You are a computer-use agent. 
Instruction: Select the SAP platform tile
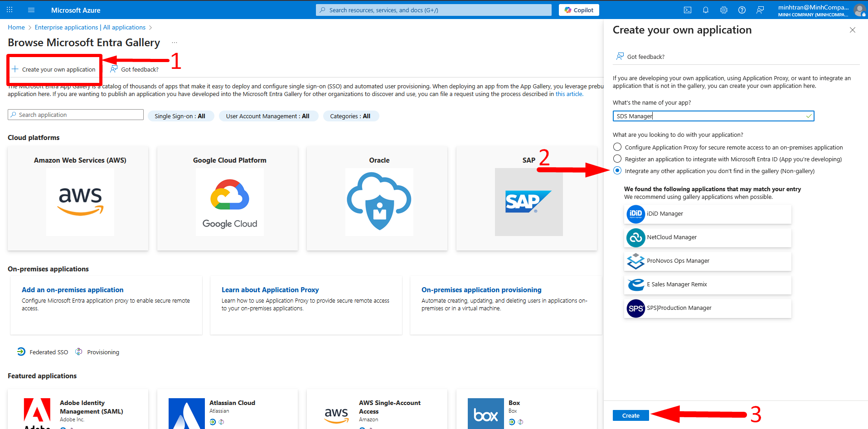click(x=527, y=198)
